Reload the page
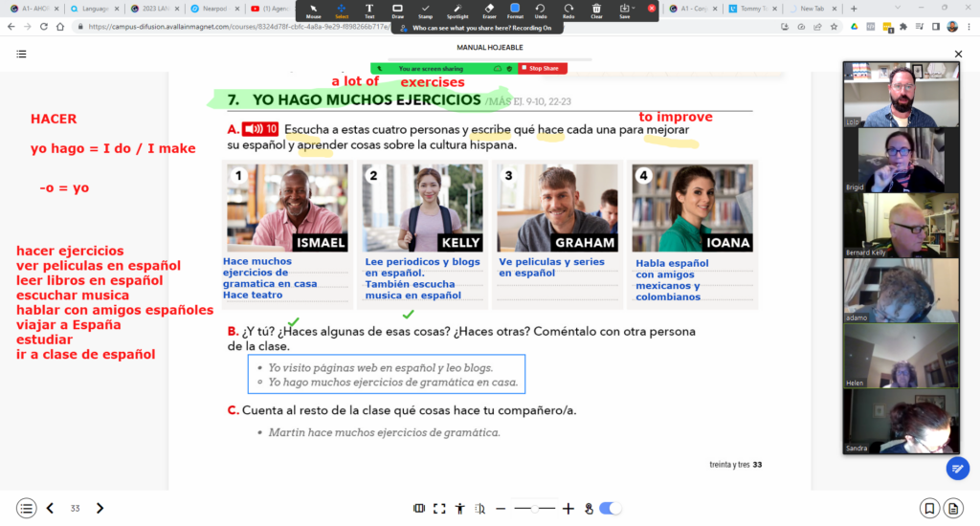Screen dimensions: 980x526 (x=44, y=27)
